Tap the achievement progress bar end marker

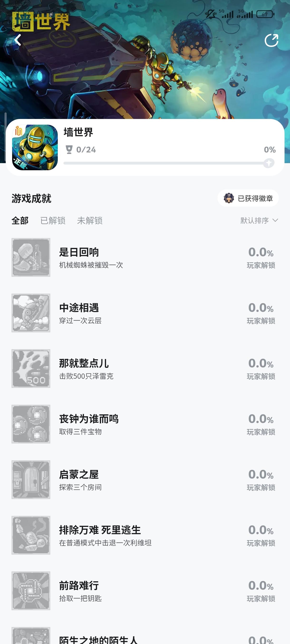[269, 163]
